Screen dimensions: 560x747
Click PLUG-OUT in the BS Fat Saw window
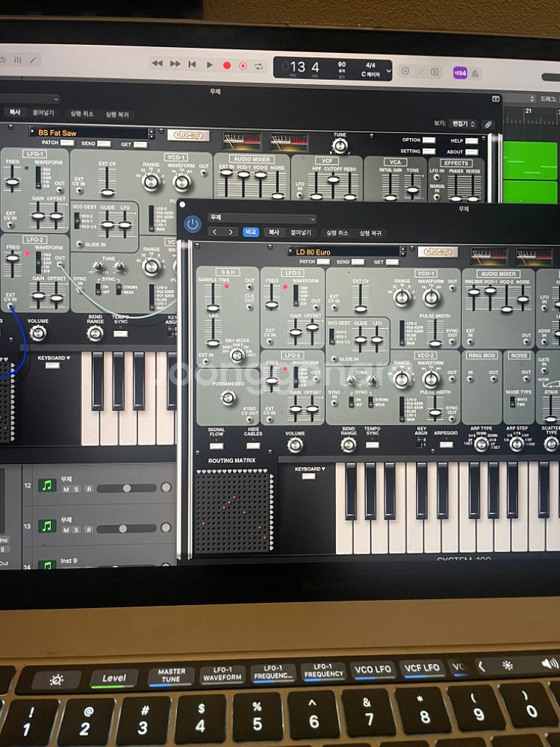[x=189, y=135]
